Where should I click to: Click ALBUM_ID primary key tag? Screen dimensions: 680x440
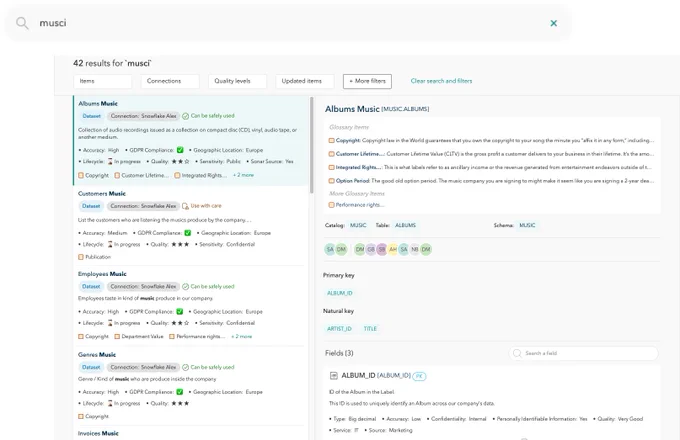pos(340,293)
